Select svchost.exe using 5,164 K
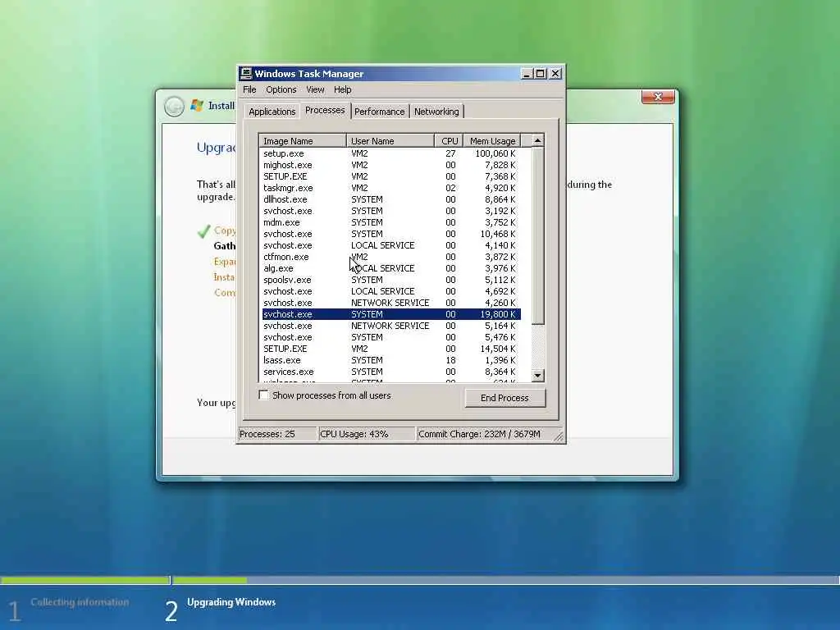This screenshot has width=840, height=630. tap(391, 326)
